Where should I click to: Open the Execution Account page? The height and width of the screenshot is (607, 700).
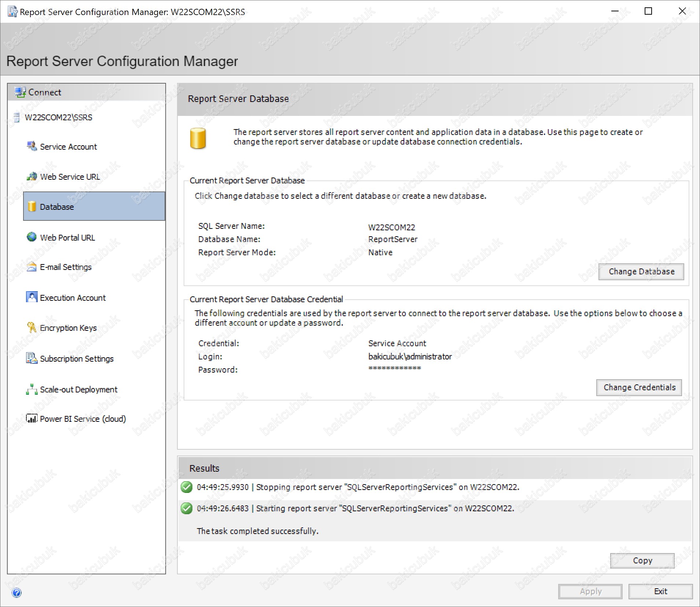tap(73, 298)
